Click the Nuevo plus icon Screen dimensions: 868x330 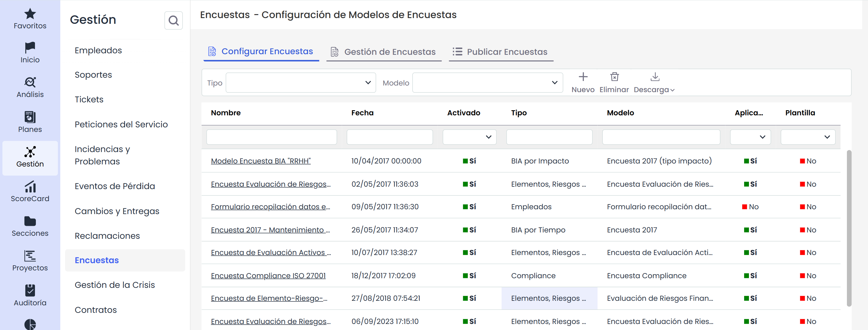[x=583, y=77]
